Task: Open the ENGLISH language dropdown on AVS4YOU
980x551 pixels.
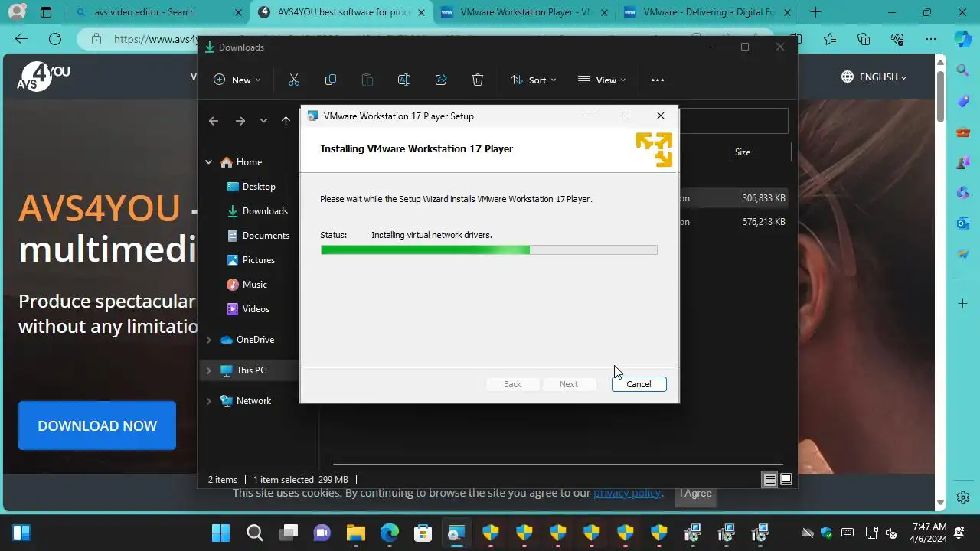Action: click(874, 77)
